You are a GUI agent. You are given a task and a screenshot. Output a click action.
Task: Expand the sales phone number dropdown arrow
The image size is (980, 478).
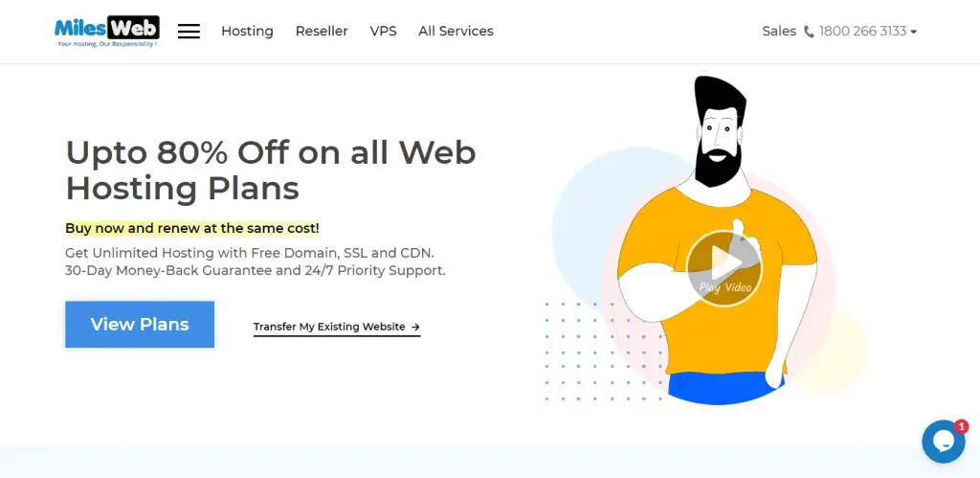tap(914, 32)
